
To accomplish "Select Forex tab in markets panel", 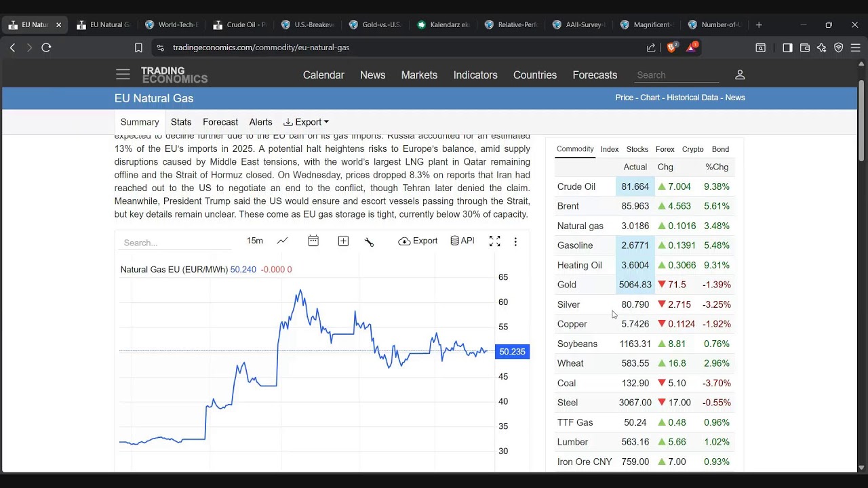I will pos(665,149).
